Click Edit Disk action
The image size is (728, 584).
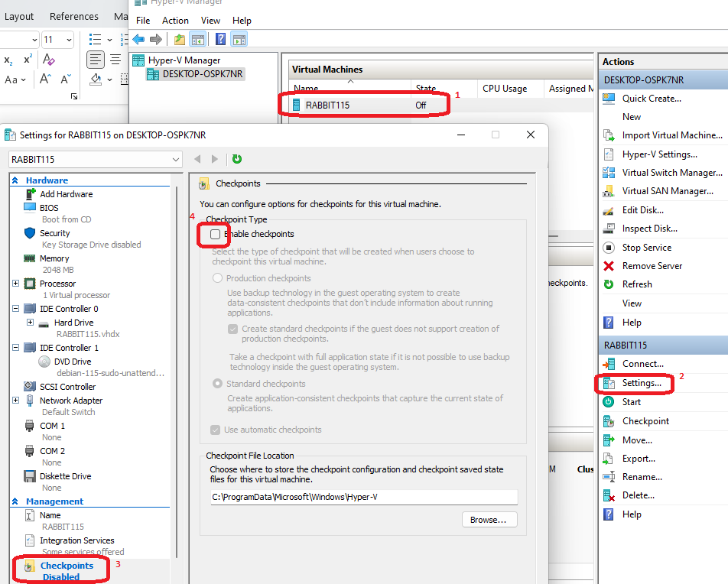(642, 210)
